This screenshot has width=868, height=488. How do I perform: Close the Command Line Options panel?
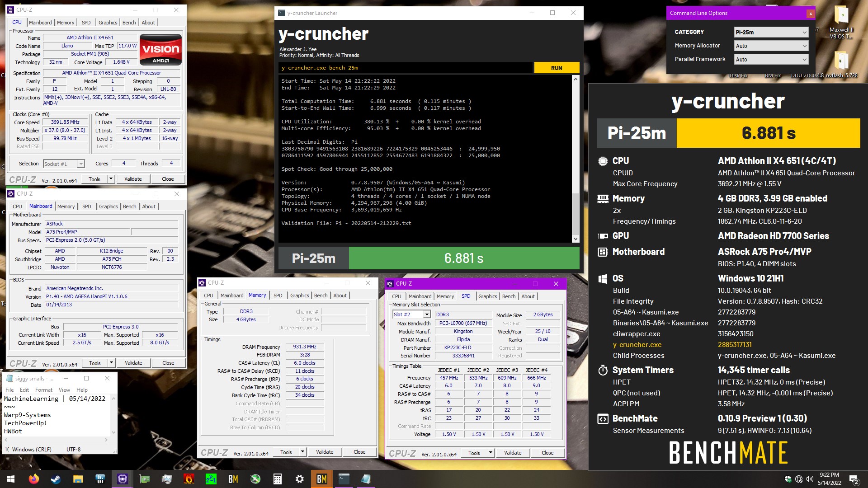tap(811, 14)
